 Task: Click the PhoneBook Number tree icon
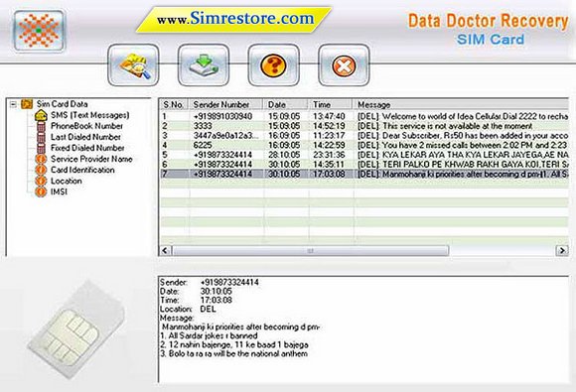coord(41,126)
